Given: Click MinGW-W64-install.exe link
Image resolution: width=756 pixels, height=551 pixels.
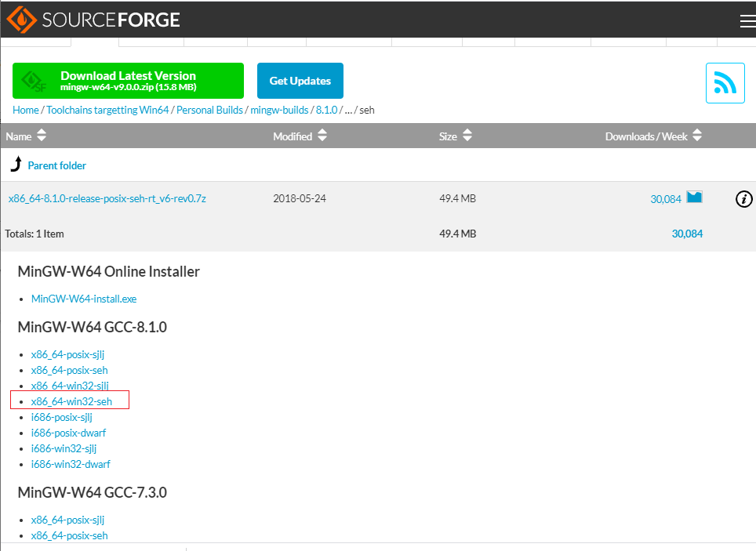Looking at the screenshot, I should pos(84,299).
